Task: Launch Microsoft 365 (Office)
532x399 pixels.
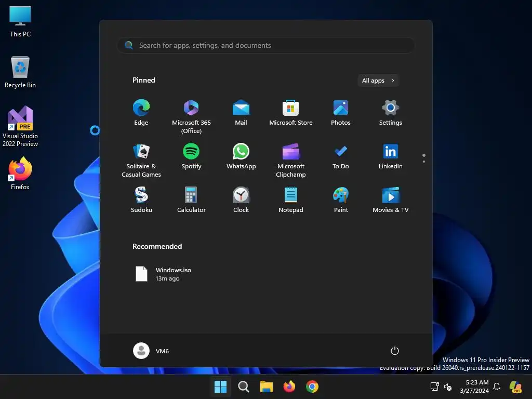Action: (191, 117)
